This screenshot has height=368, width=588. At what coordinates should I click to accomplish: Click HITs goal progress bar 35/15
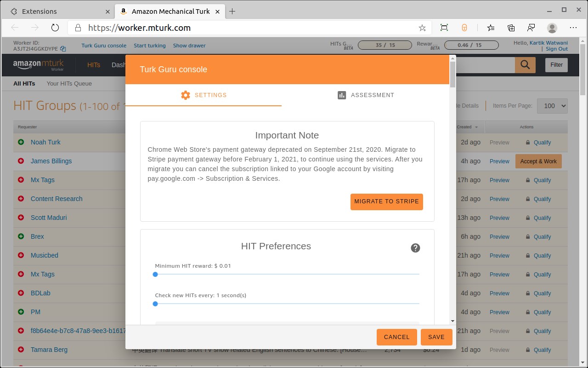[385, 45]
